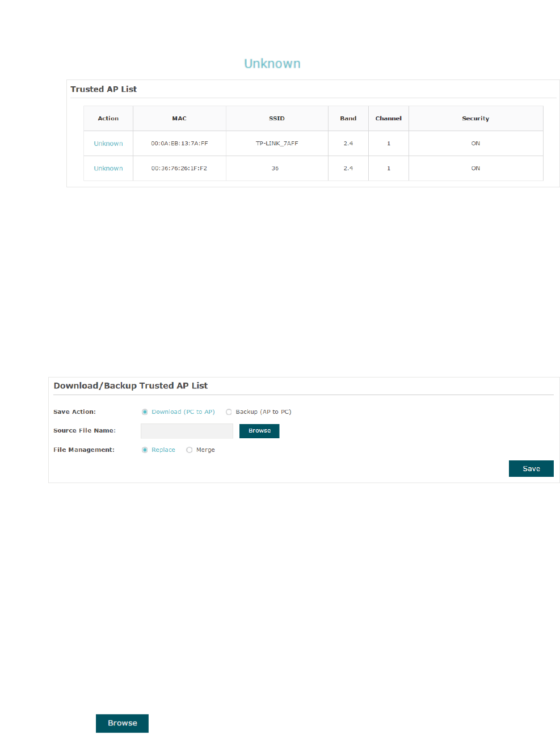Click Security ON cell in TP-LINK_7AFF row
560x734 pixels.
pyautogui.click(x=475, y=144)
